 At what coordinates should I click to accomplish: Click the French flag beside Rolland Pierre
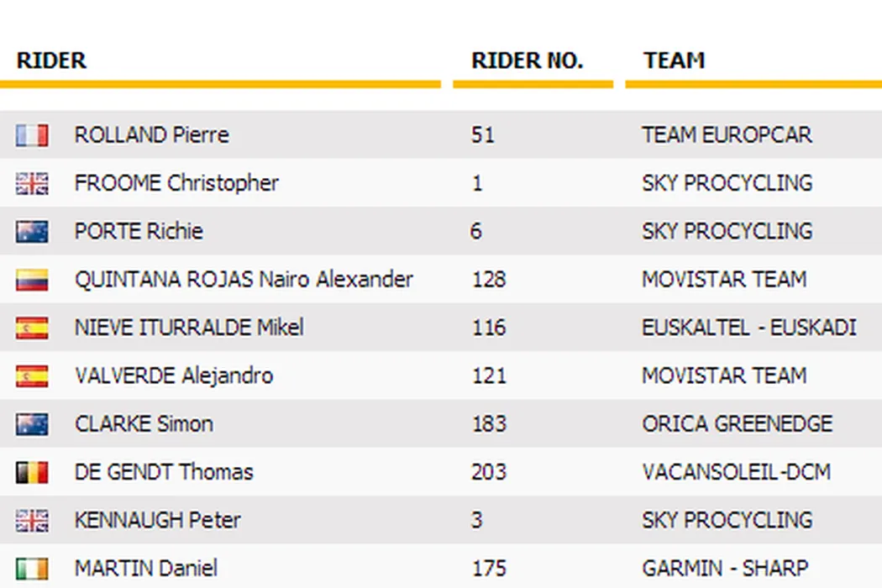pos(32,135)
